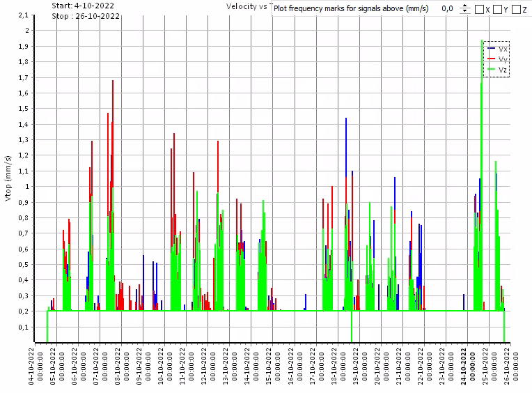The height and width of the screenshot is (393, 532).
Task: Click the 0,0 threshold value field
Action: (x=447, y=9)
